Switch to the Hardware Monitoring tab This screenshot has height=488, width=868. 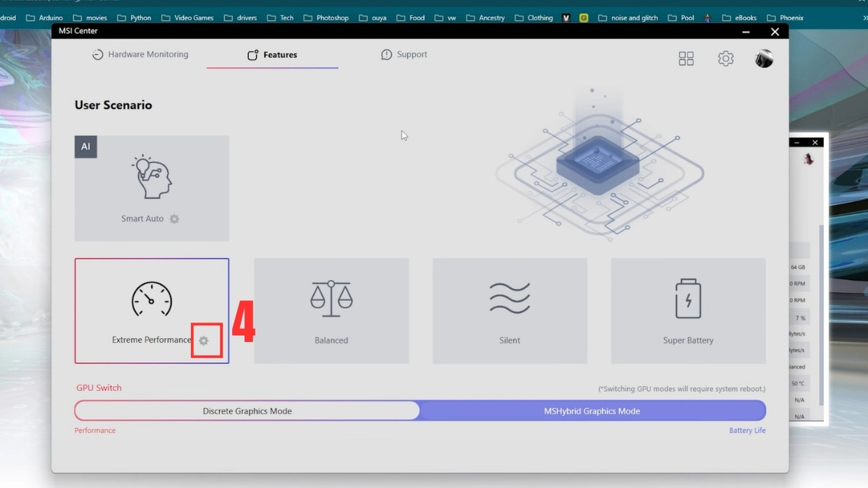(x=140, y=54)
